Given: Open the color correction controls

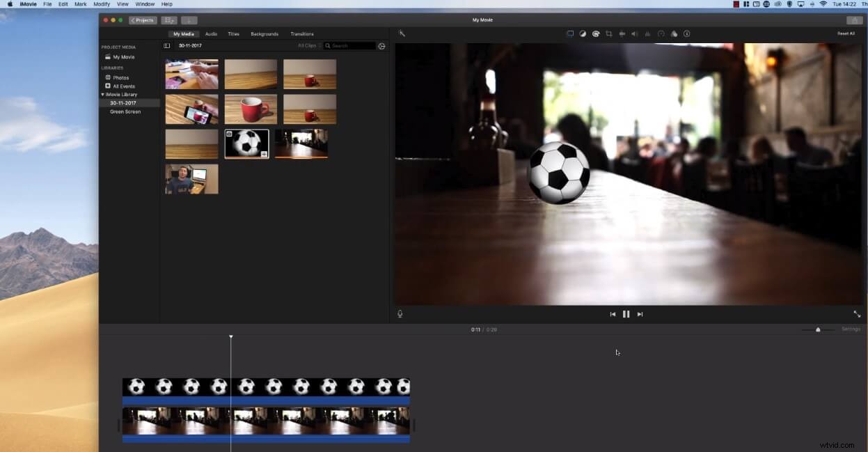Looking at the screenshot, I should [597, 33].
